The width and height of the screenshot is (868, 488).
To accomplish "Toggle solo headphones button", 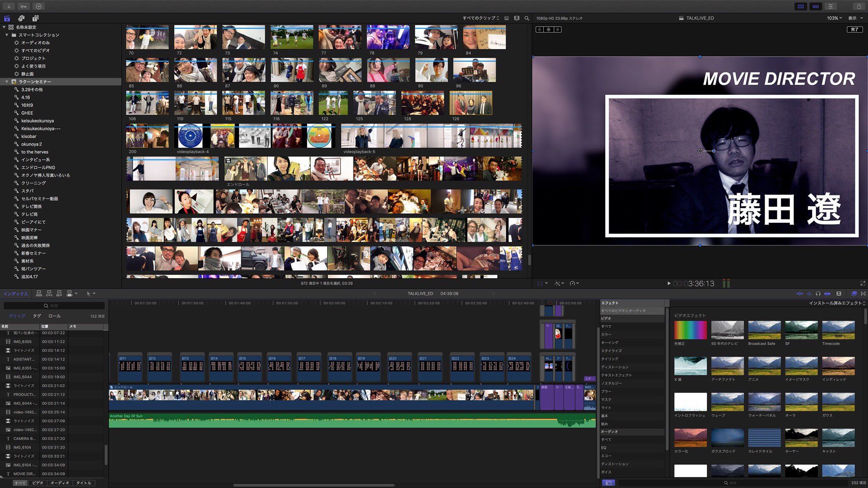I will coord(818,294).
